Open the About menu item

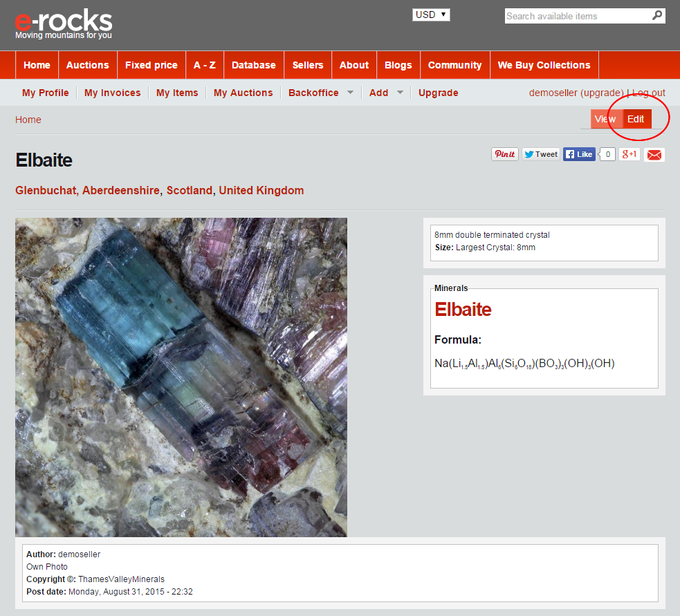click(x=354, y=65)
